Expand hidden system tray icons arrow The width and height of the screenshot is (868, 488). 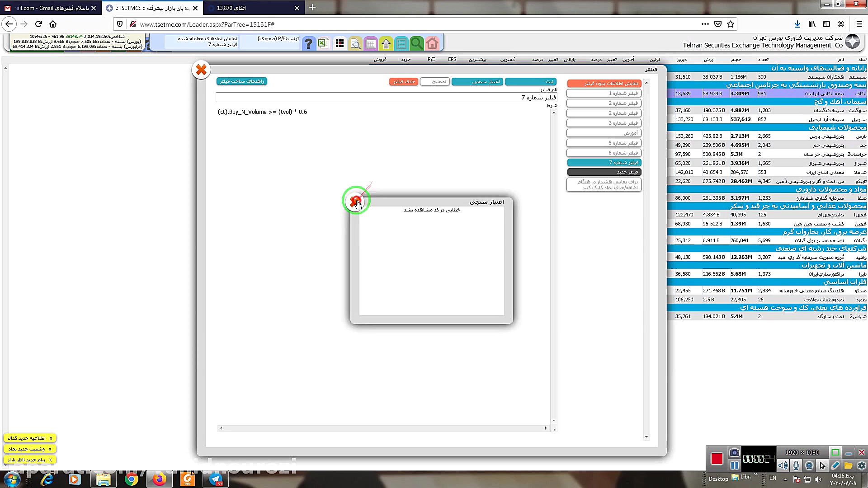click(785, 479)
